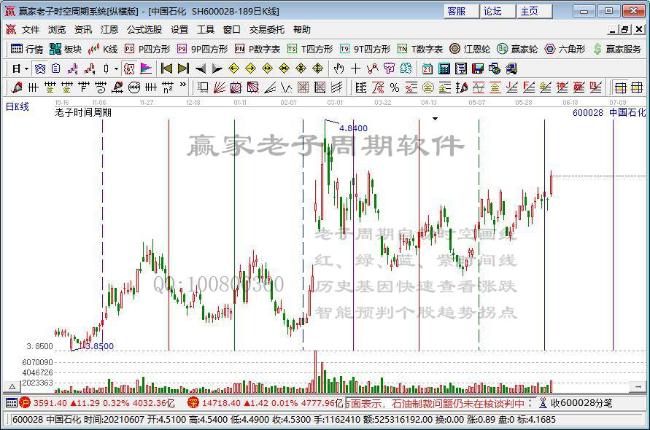Open the 9T四方形 tool
650x430 pixels.
tap(365, 49)
